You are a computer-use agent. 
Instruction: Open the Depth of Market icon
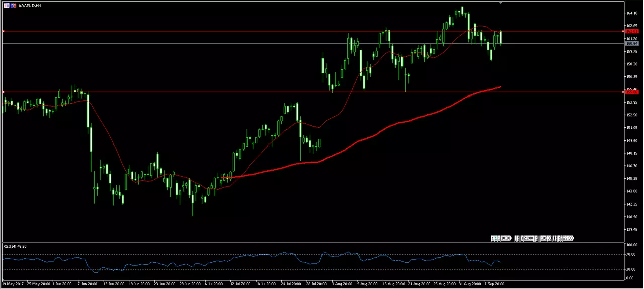13,5
